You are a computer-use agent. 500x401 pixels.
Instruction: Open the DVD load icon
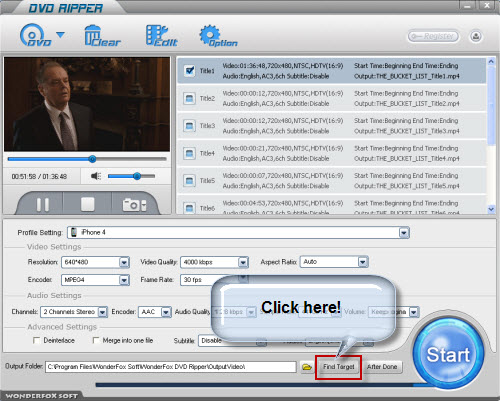[x=35, y=35]
